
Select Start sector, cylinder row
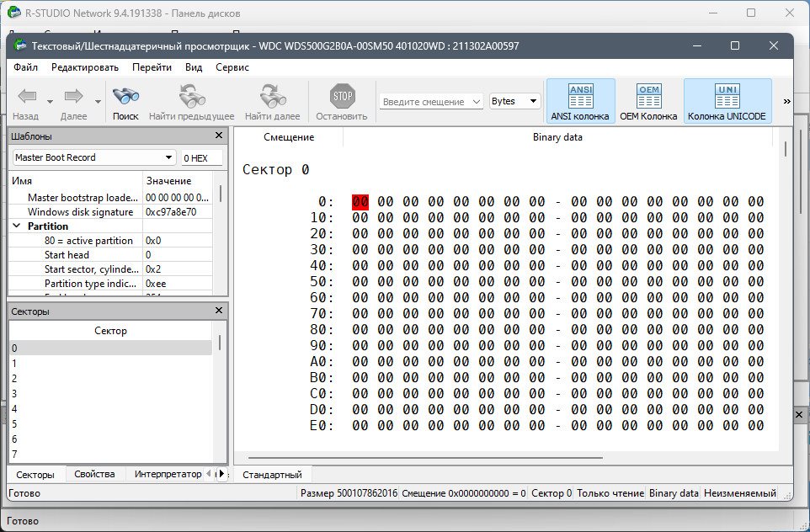point(110,269)
